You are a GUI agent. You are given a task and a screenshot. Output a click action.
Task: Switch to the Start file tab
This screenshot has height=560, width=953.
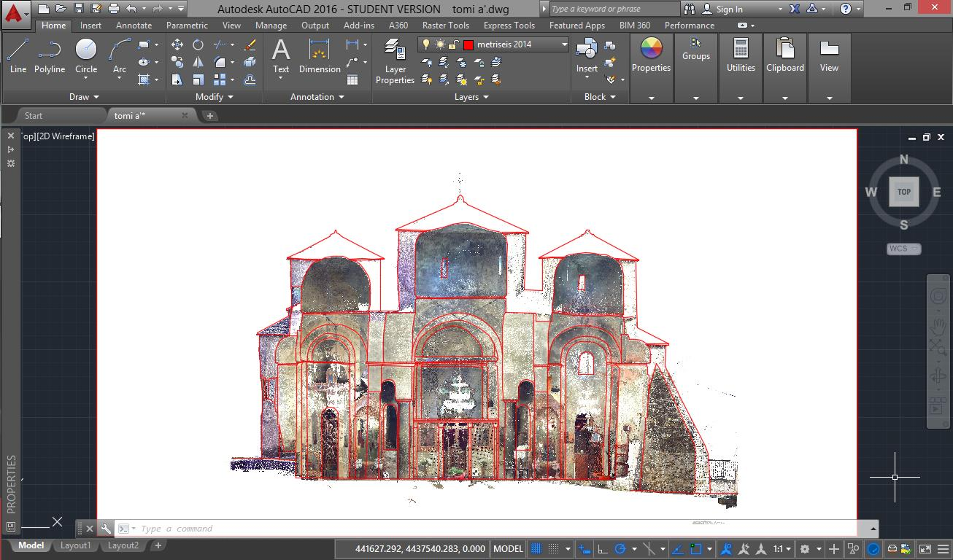click(x=34, y=115)
